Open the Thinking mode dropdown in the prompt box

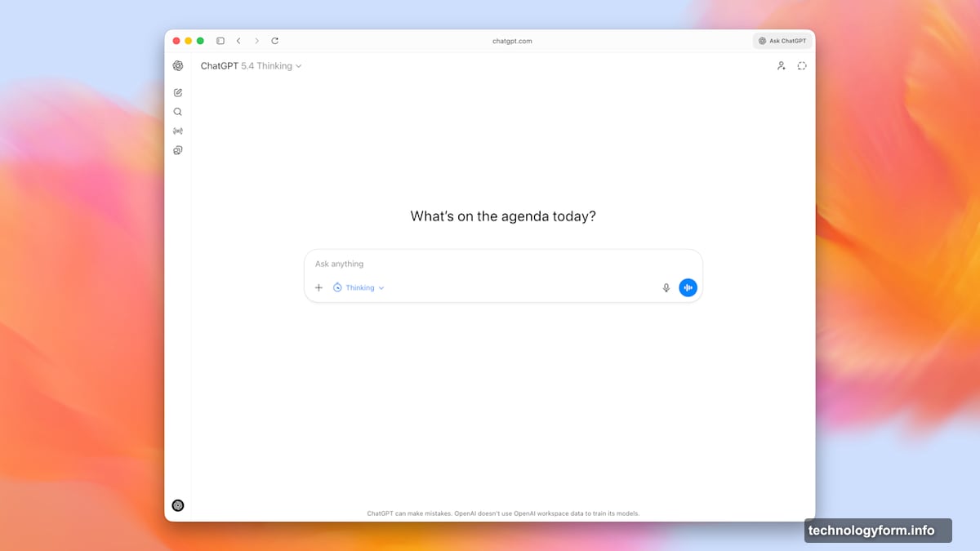[359, 288]
